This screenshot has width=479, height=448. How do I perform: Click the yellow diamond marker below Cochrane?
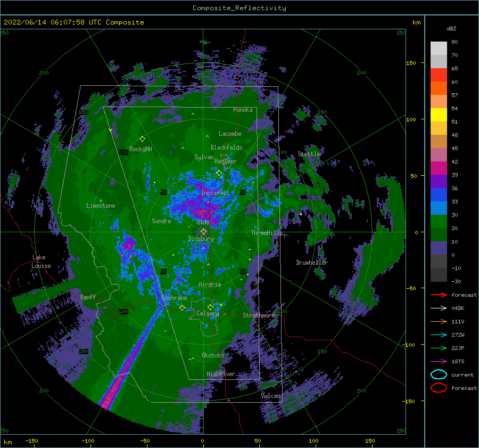coord(183,308)
